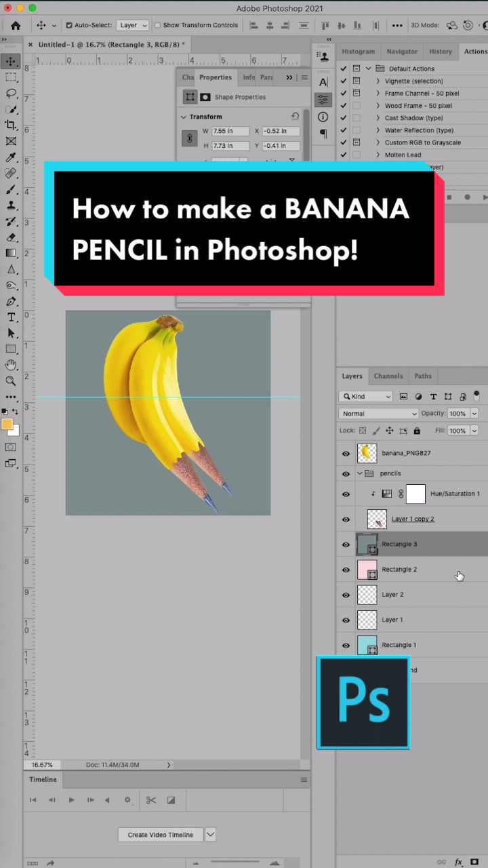
Task: Select the Eraser tool
Action: click(x=11, y=237)
